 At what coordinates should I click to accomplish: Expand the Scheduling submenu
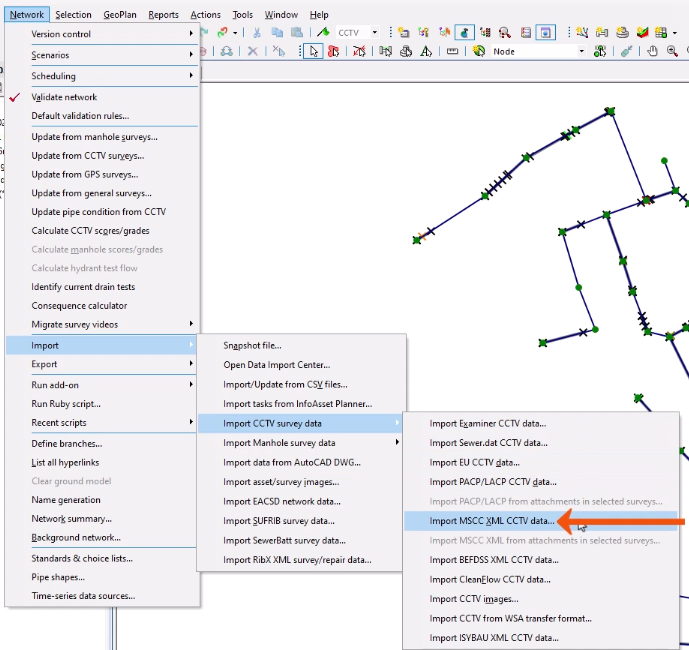pos(102,76)
